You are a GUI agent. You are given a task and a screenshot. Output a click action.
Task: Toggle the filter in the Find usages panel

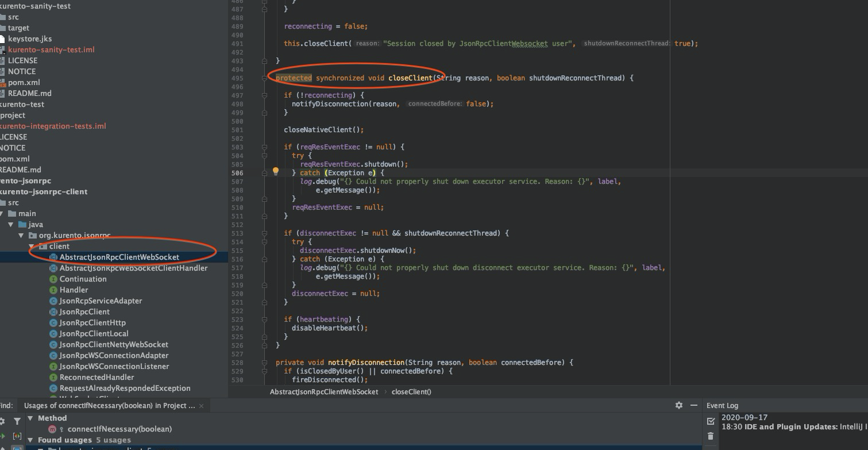coord(18,421)
